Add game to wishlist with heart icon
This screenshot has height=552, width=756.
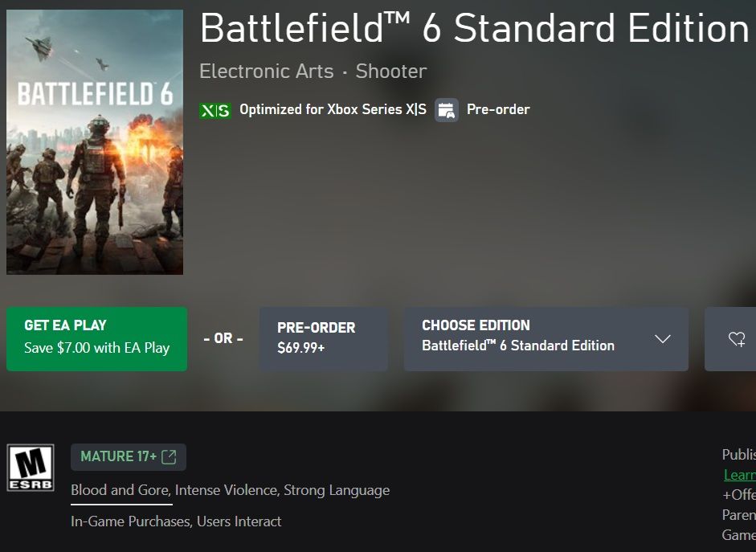click(x=736, y=339)
